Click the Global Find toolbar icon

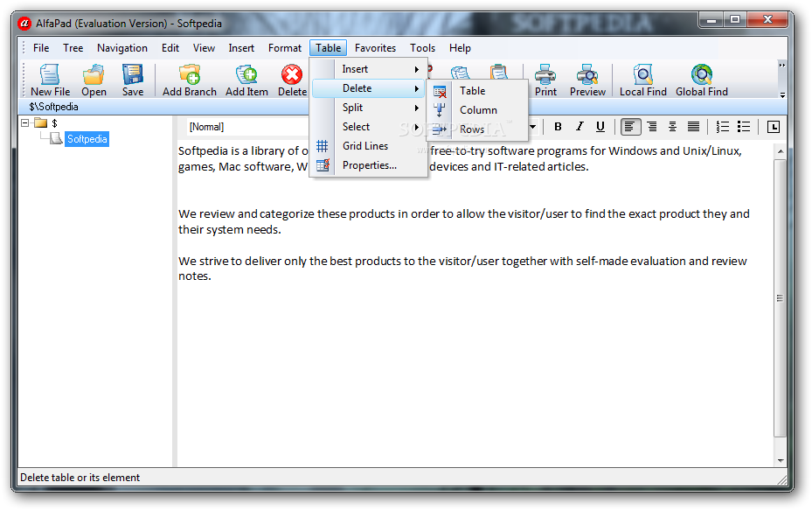point(701,74)
